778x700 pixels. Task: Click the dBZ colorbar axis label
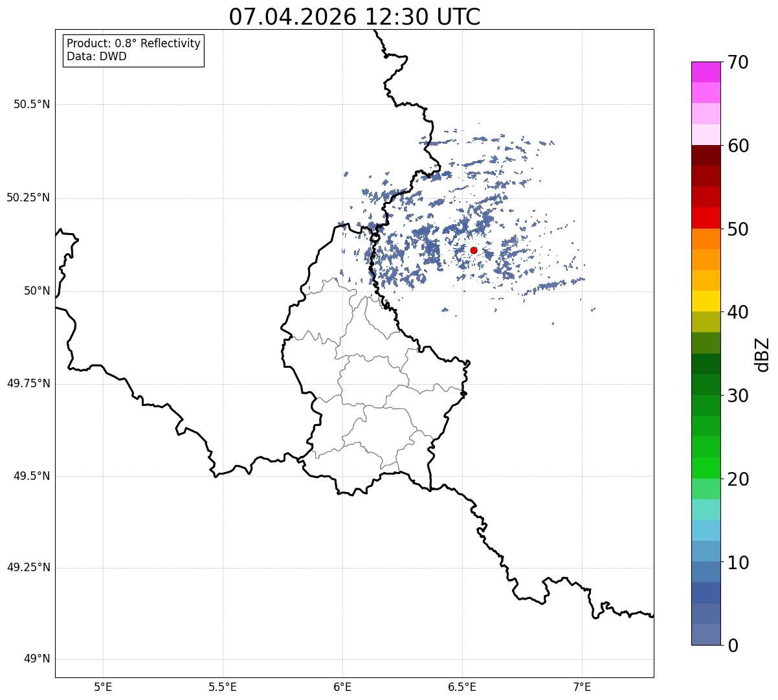click(x=762, y=354)
